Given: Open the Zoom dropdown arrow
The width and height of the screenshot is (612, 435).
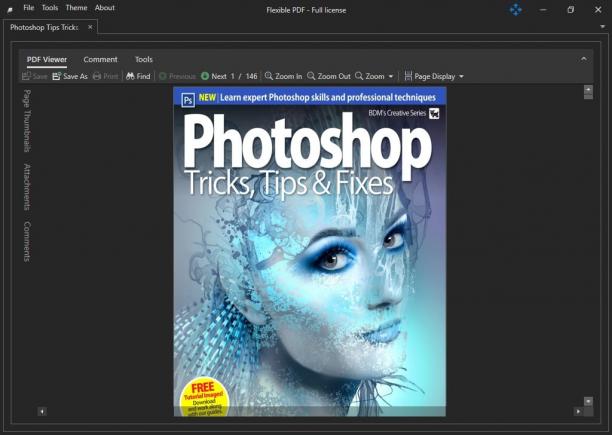Looking at the screenshot, I should (391, 76).
